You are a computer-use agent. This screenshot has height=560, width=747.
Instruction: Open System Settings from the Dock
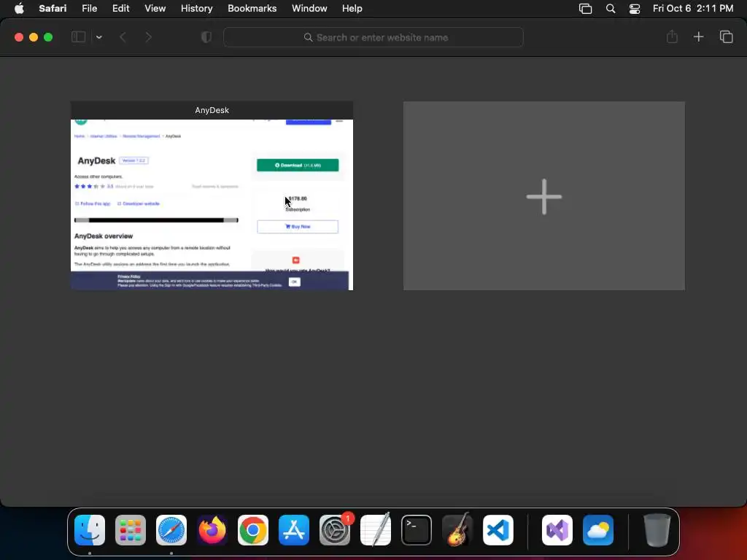point(335,530)
